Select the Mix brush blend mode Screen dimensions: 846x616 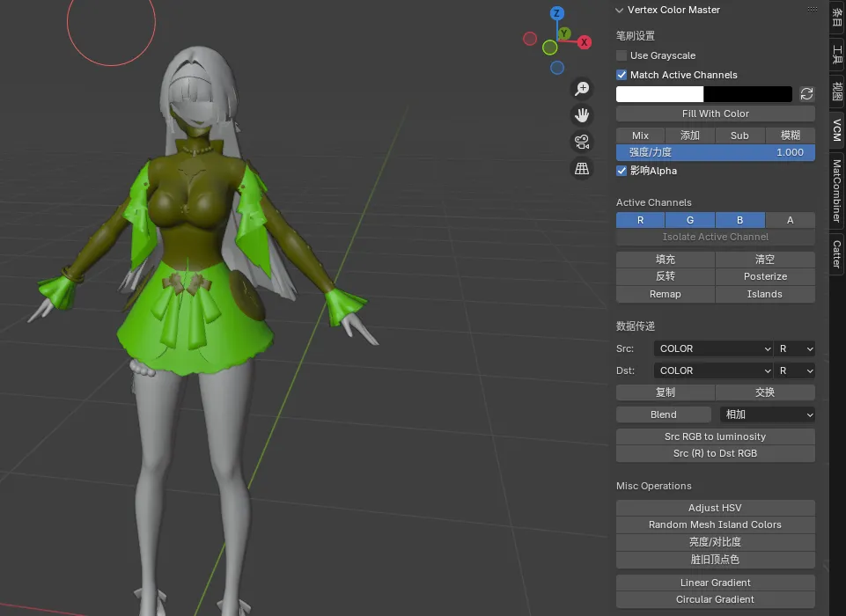640,136
